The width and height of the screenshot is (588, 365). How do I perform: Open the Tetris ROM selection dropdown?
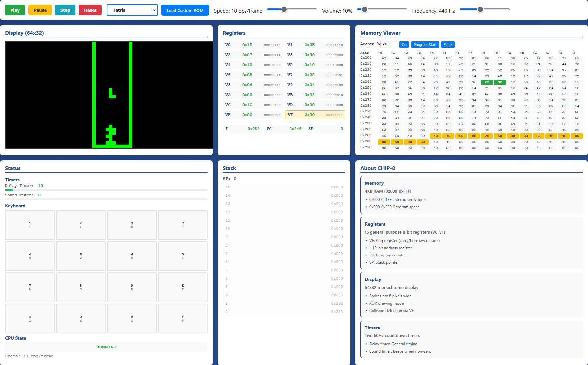tap(132, 10)
